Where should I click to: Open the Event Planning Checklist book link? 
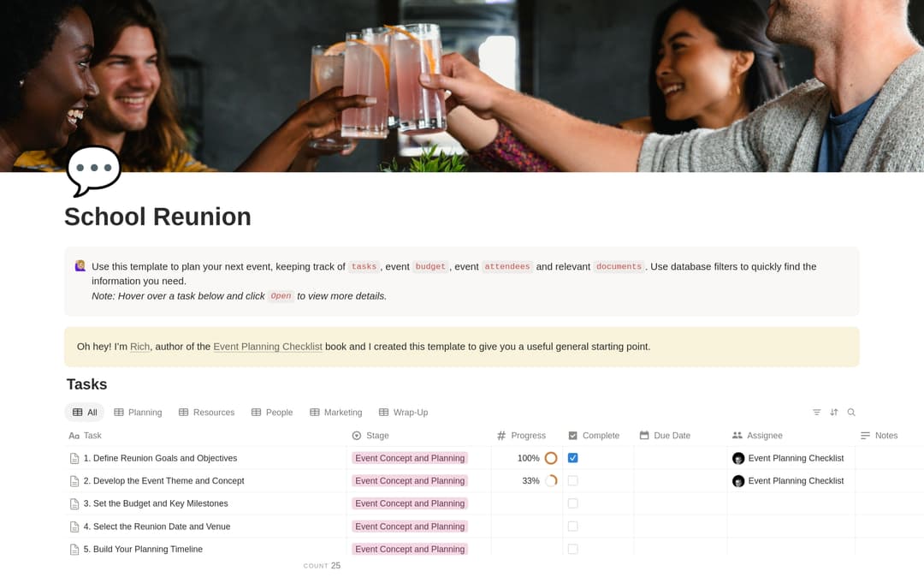pyautogui.click(x=268, y=347)
